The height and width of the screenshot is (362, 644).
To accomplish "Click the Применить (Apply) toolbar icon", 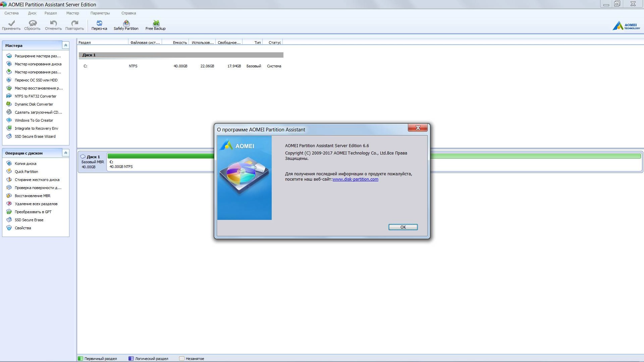I will click(11, 25).
